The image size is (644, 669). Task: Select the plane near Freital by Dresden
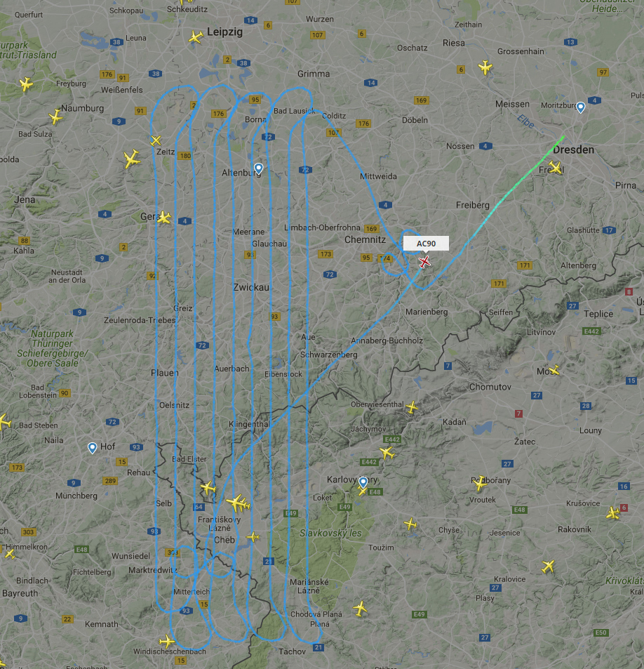pyautogui.click(x=556, y=167)
